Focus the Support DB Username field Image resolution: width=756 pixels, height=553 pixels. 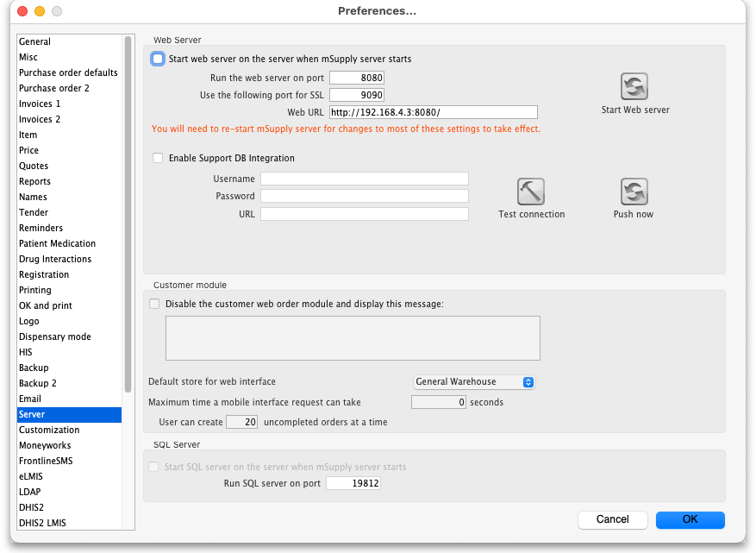[364, 179]
